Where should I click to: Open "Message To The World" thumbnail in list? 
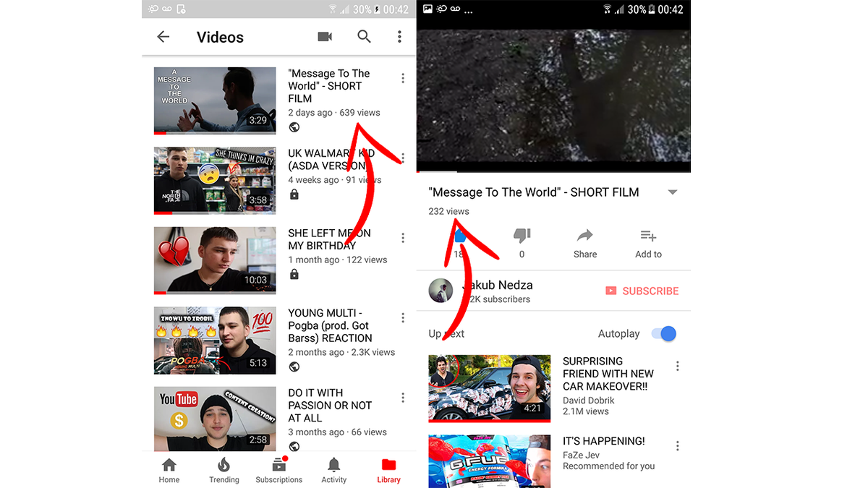tap(215, 100)
